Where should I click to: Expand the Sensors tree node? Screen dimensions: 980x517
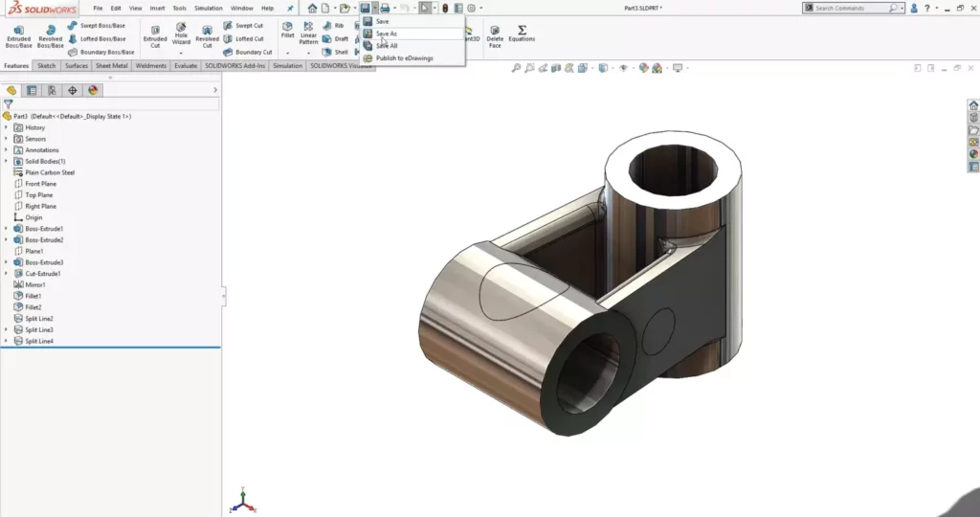(7, 139)
